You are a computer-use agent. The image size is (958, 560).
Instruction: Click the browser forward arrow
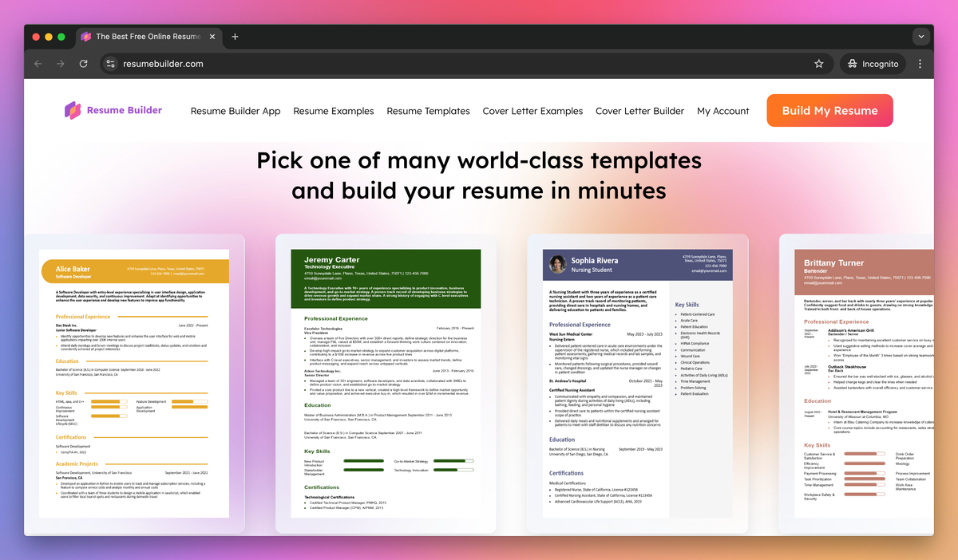(x=61, y=64)
